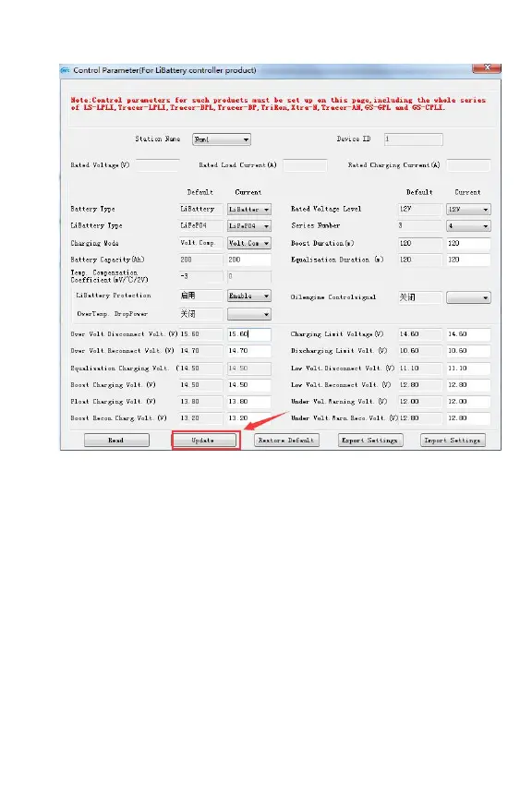Image resolution: width=532 pixels, height=798 pixels.
Task: Click the application icon in title bar
Action: (66, 70)
